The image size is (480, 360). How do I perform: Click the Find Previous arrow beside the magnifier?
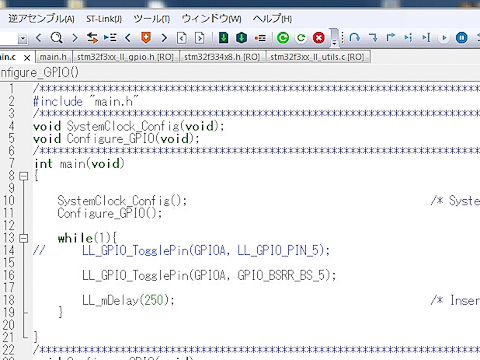(38, 38)
